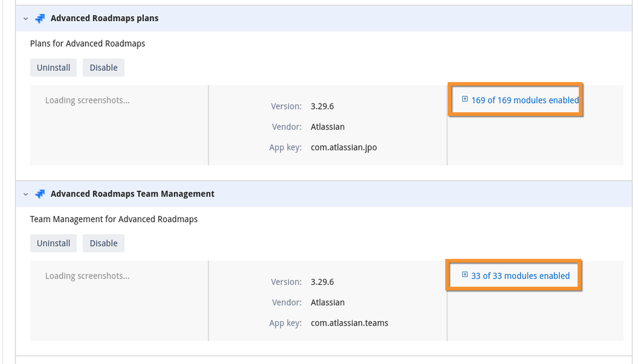This screenshot has width=638, height=364.
Task: Click the Advanced Roadmaps plans title
Action: coord(105,19)
